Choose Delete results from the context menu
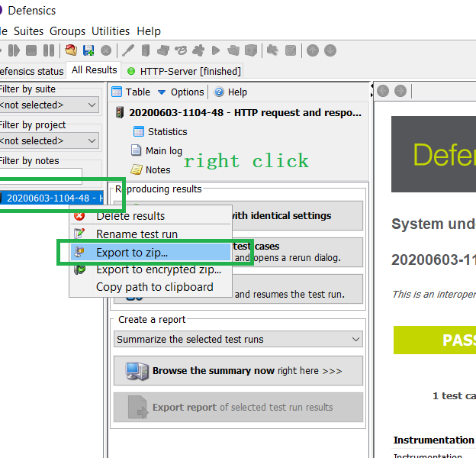Viewport: 476px width, 458px height. tap(150, 216)
